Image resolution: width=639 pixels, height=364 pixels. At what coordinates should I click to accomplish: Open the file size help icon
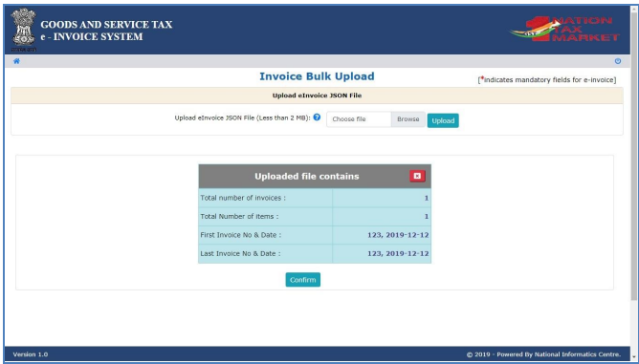tap(317, 118)
